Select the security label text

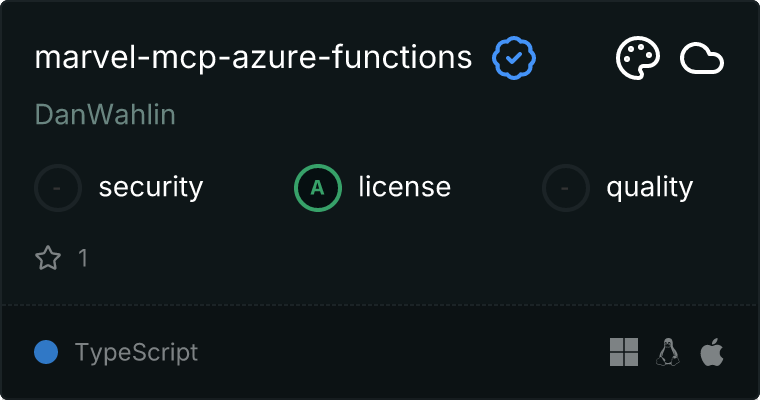point(151,187)
